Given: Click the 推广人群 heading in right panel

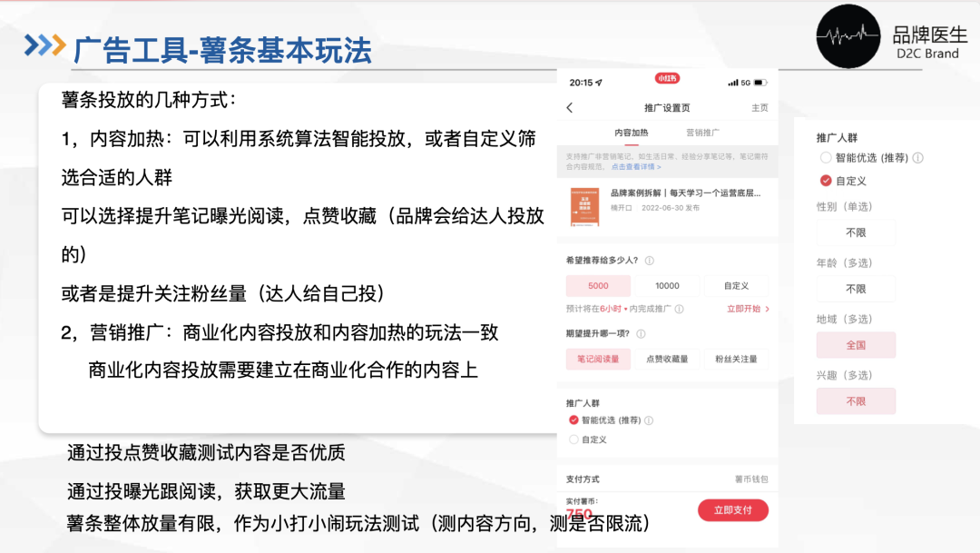Looking at the screenshot, I should 837,138.
